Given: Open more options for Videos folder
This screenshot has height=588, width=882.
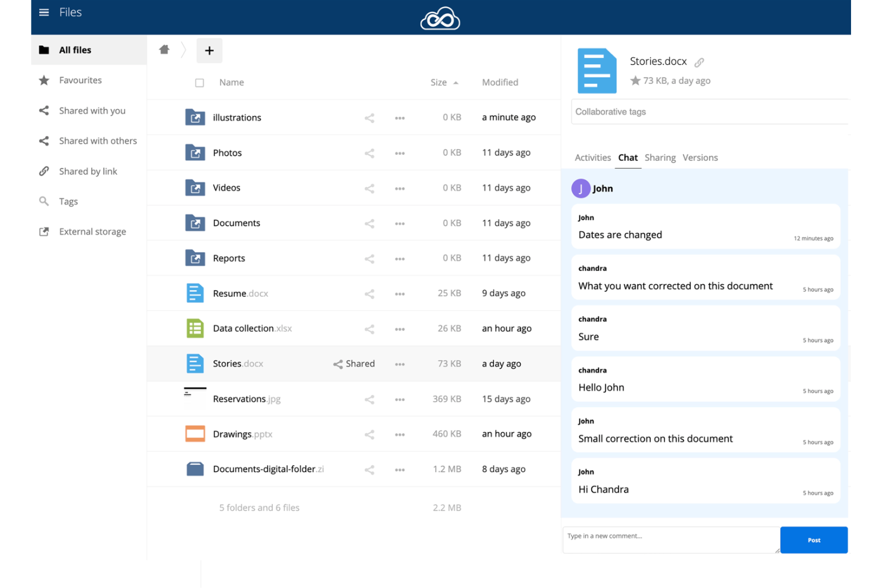Looking at the screenshot, I should [400, 188].
